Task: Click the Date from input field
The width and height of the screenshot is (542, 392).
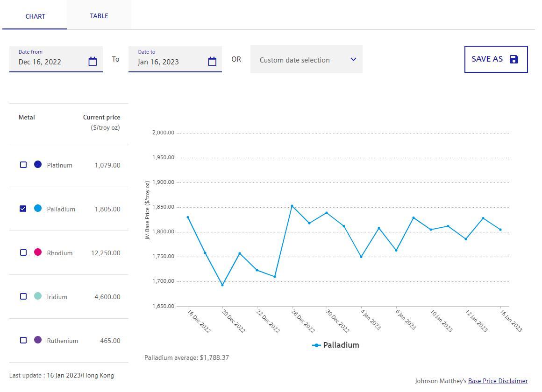Action: point(49,62)
